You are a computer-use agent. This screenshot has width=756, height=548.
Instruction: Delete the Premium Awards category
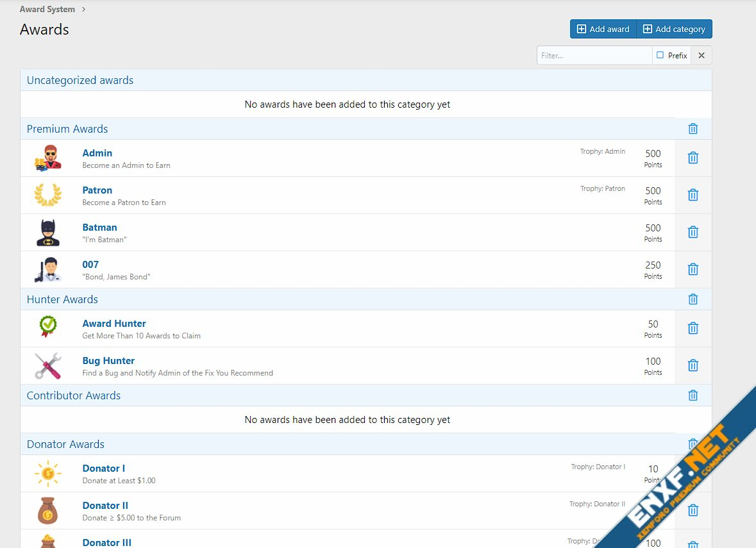[x=693, y=129]
